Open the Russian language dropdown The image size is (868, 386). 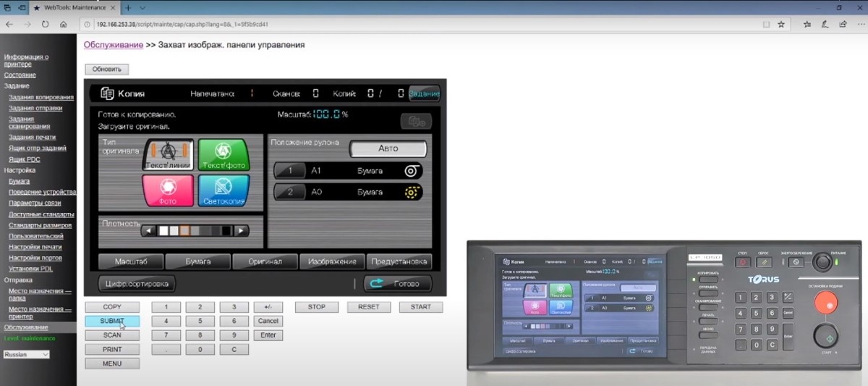click(26, 354)
